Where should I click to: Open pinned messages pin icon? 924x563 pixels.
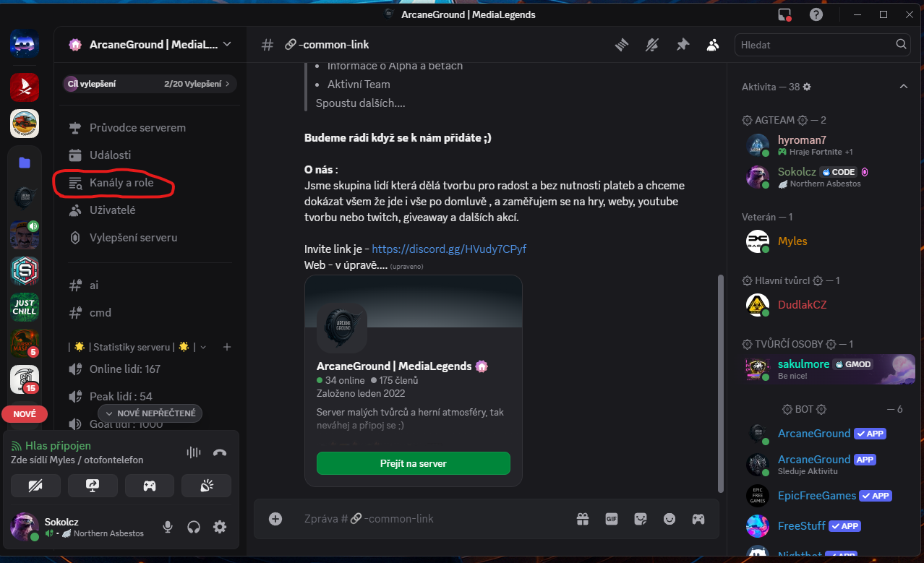point(683,45)
